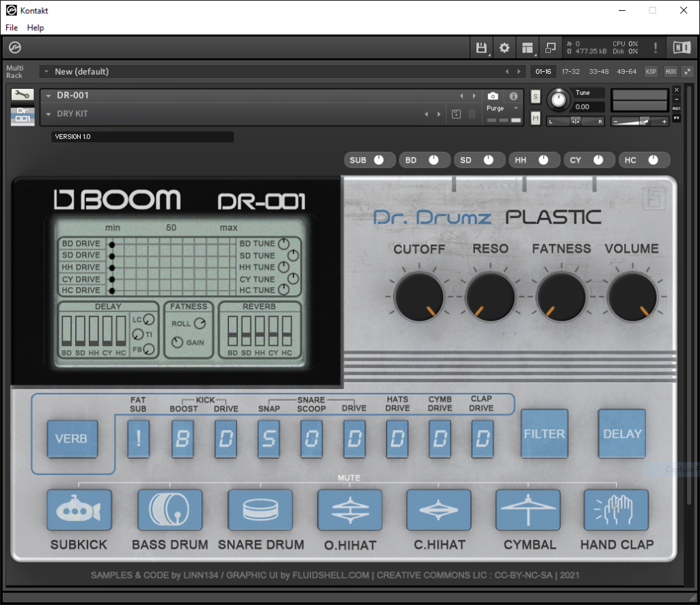Minimize the rack with the collapse arrows icon
Image resolution: width=700 pixels, height=605 pixels.
pos(688,72)
